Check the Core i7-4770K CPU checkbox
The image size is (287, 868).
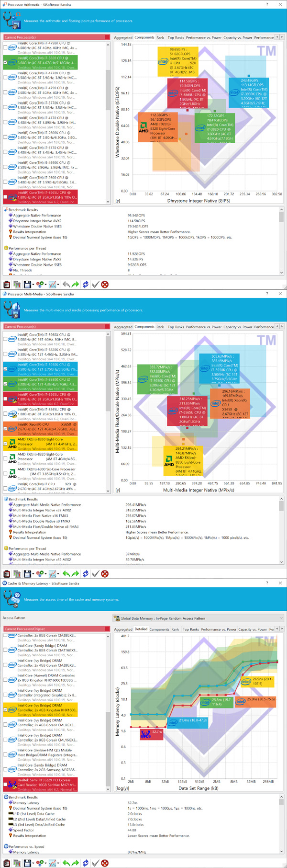[x=5, y=77]
